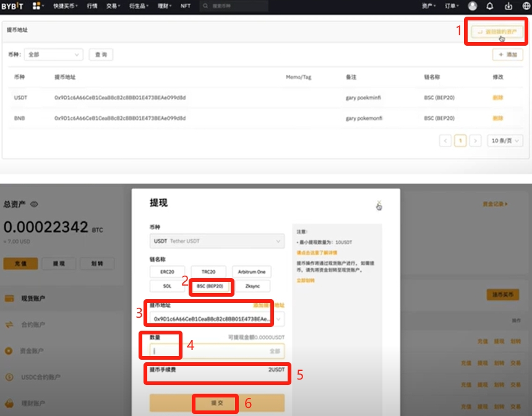Screen dimensions: 532x416
Task: Select page 1 in pagination
Action: [460, 141]
